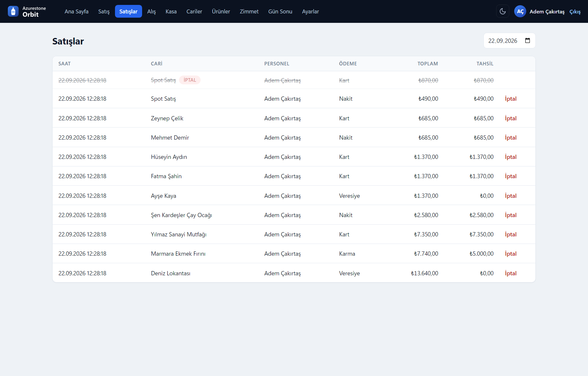Click the SAAT column header
This screenshot has height=376, width=588.
(x=64, y=64)
